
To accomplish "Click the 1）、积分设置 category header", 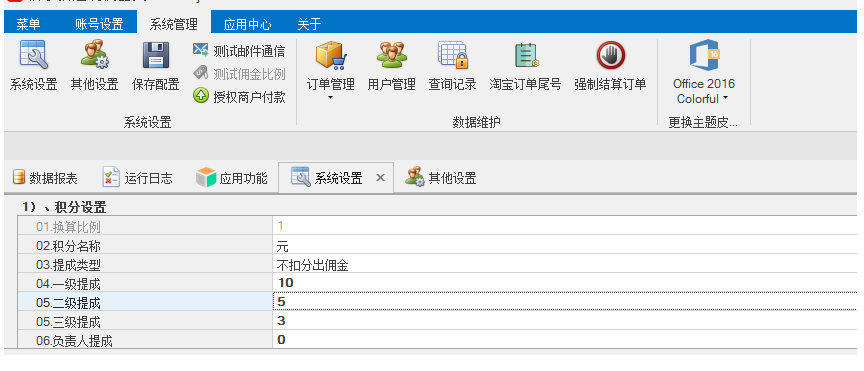I will [x=64, y=207].
